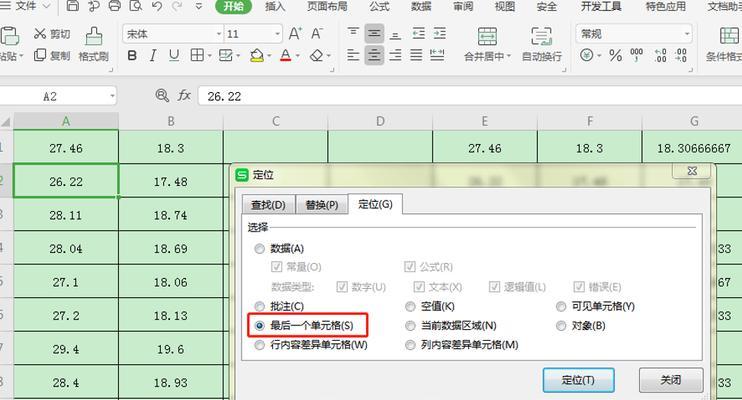Click the 关闭 button in dialog
The height and width of the screenshot is (400, 742).
click(x=671, y=380)
